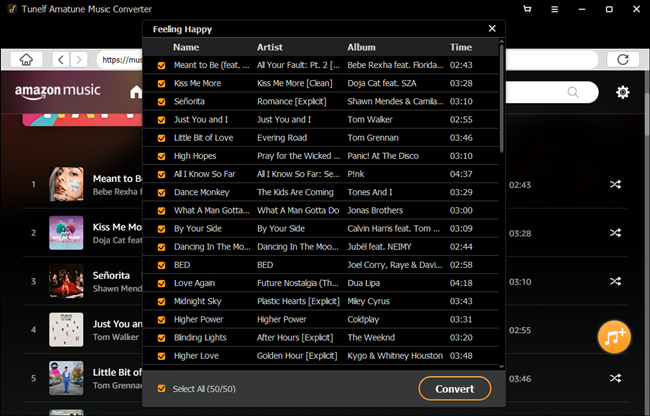This screenshot has width=650, height=416.
Task: Click the home button in browser toolbar
Action: (27, 60)
